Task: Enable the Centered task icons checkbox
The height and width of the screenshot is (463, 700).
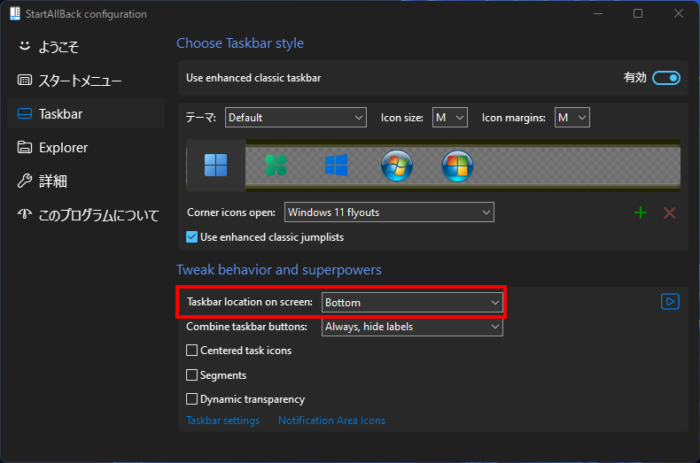Action: pyautogui.click(x=193, y=351)
